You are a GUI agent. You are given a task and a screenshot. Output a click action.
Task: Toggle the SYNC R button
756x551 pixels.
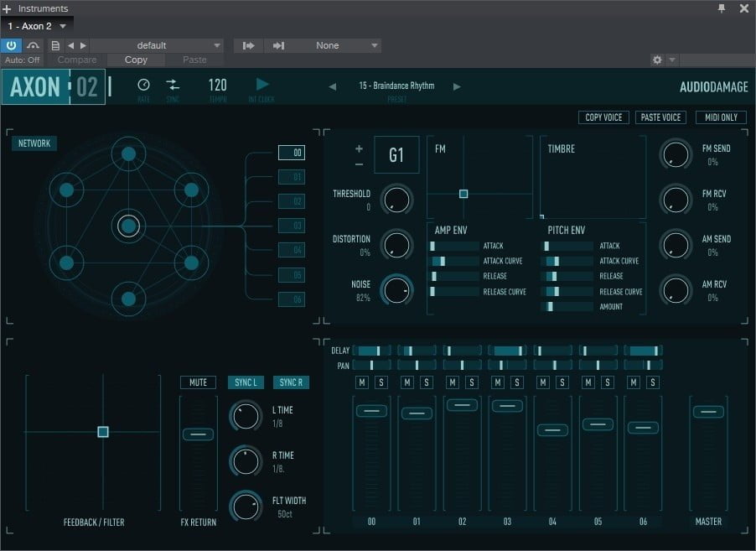pos(291,382)
